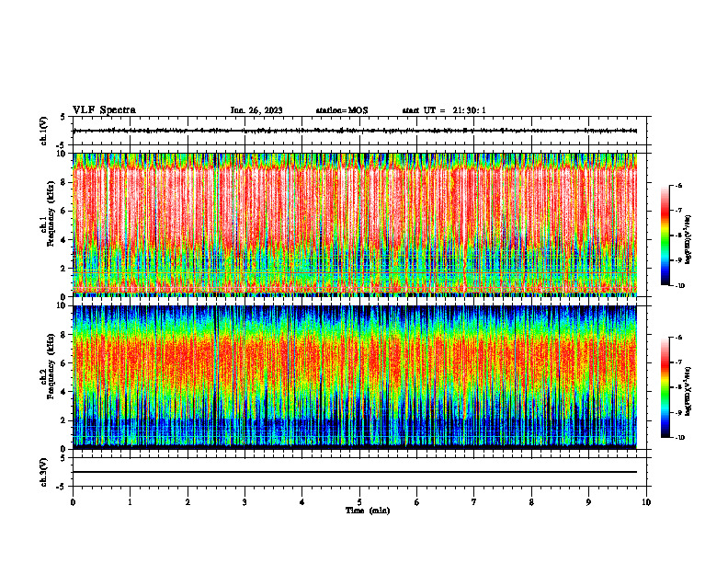The height and width of the screenshot is (563, 728).
Task: Click the "8" tick on ch.2 frequency axis
Action: pyautogui.click(x=64, y=335)
